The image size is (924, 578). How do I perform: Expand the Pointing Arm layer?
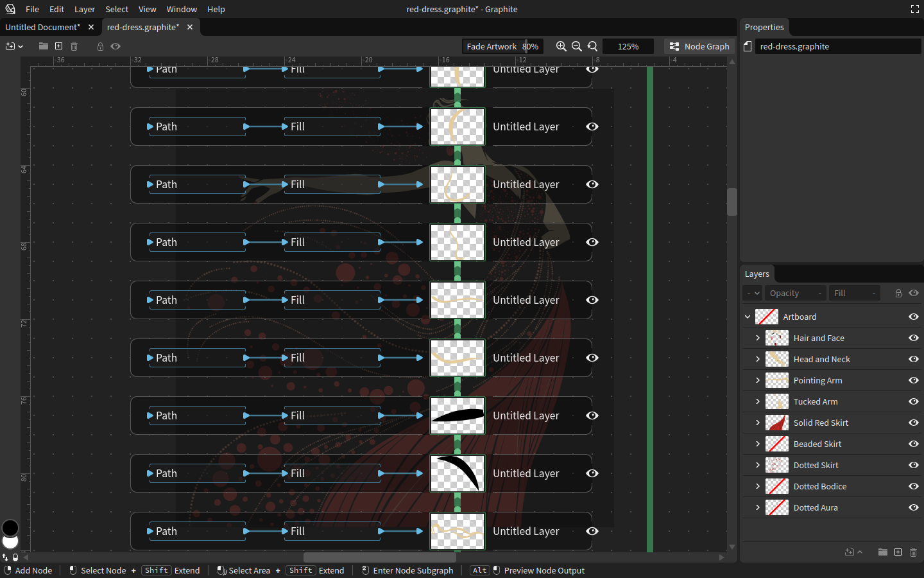tap(758, 380)
